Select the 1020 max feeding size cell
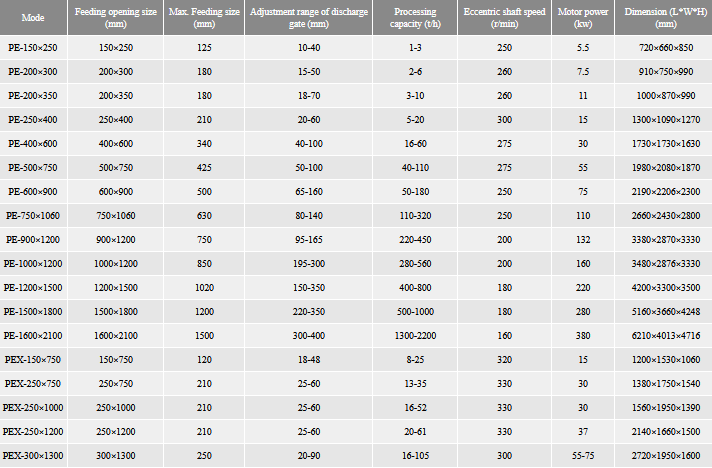 [x=203, y=288]
